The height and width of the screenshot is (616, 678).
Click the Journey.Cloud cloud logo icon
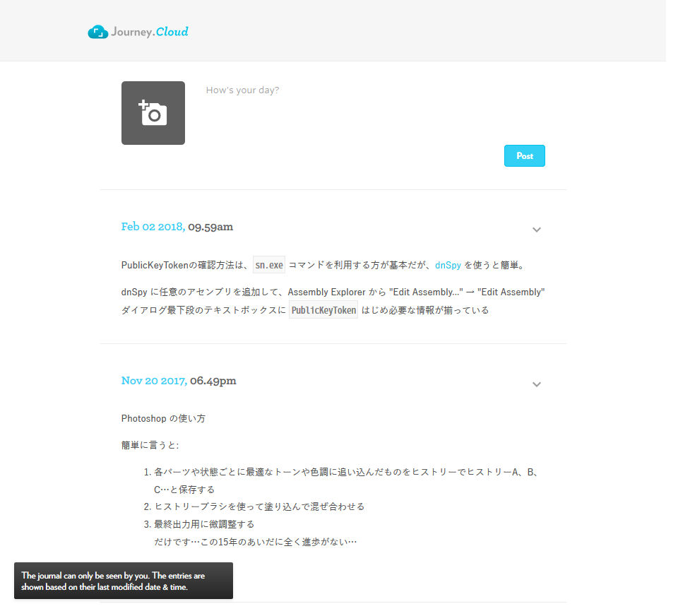click(97, 31)
